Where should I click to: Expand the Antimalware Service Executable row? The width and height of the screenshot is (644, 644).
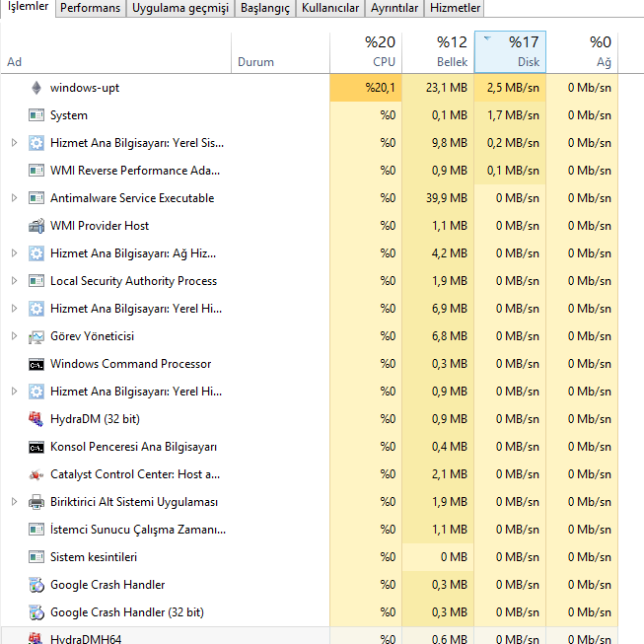[14, 198]
